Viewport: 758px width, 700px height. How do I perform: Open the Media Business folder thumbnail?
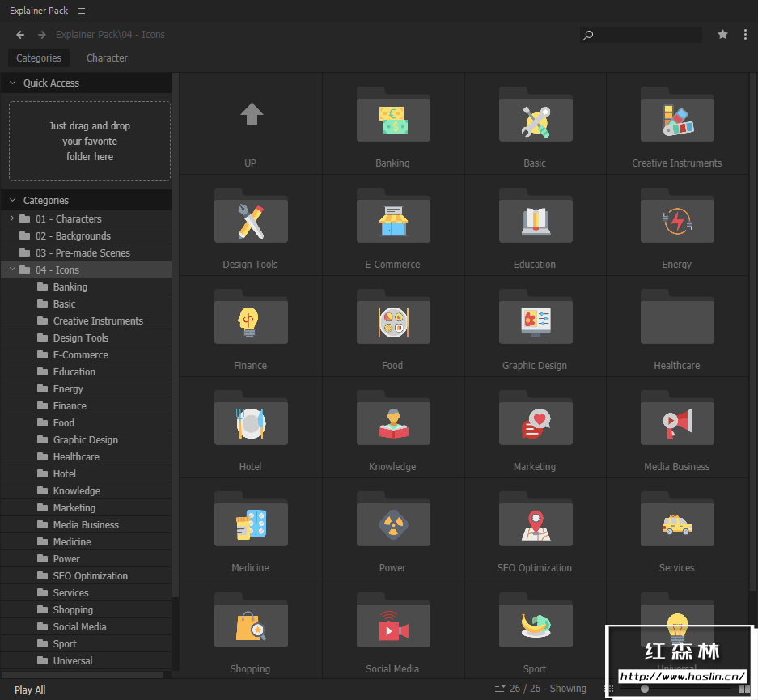[x=677, y=418]
